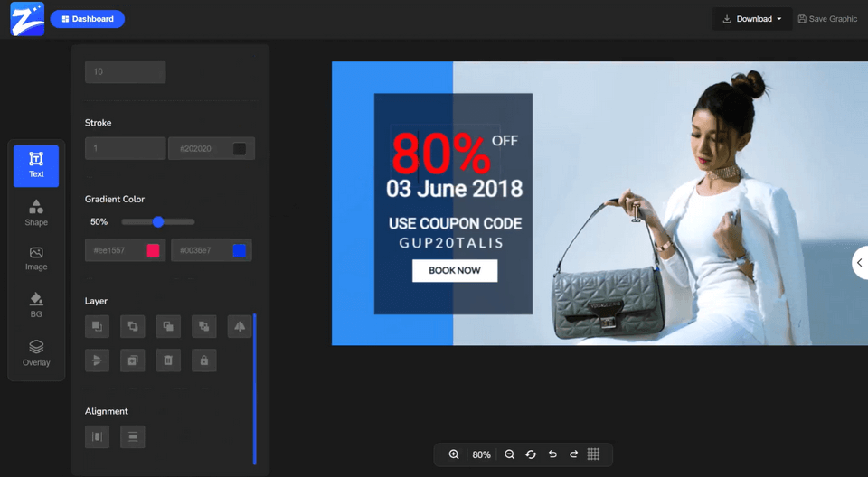
Task: Reset the canvas zoom with refresh icon
Action: [531, 454]
